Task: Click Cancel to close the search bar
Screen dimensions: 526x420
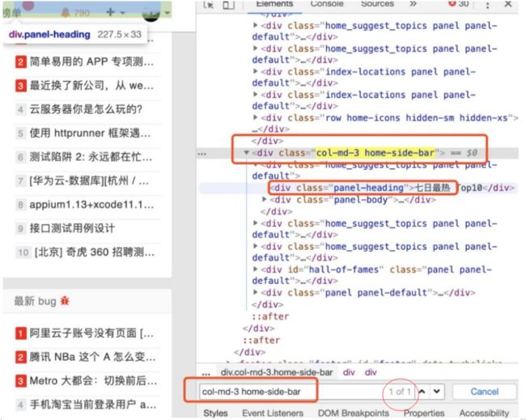Action: 485,392
